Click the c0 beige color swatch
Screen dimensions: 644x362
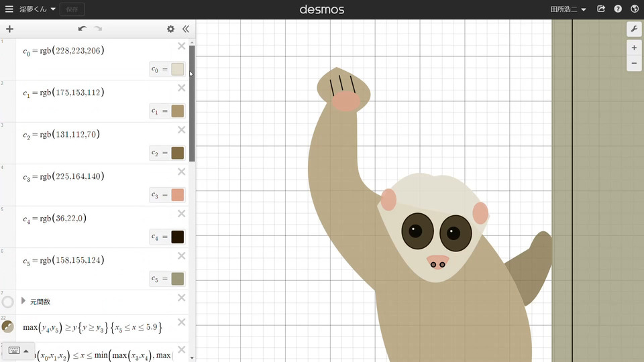177,69
